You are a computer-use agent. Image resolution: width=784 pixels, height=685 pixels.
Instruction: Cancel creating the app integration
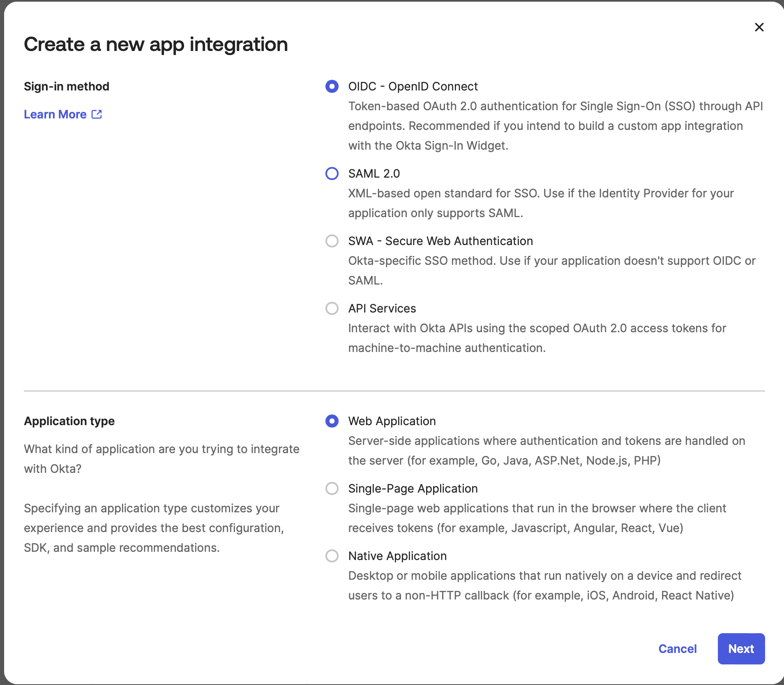677,649
